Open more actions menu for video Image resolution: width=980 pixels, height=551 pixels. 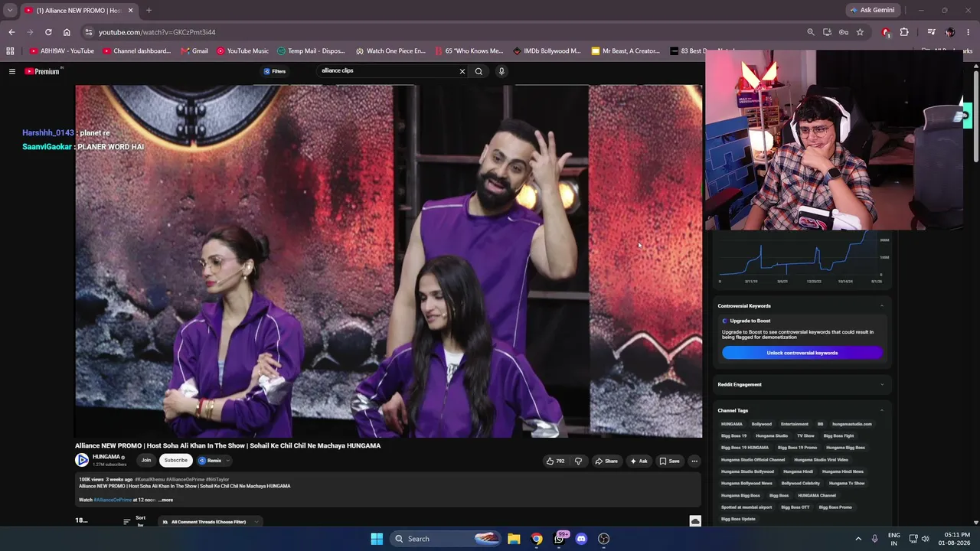point(694,461)
